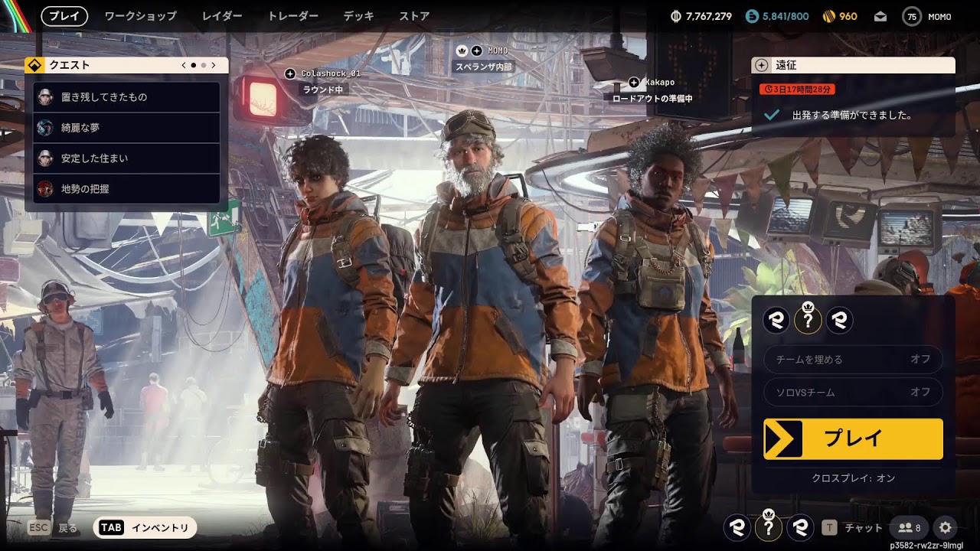Image resolution: width=980 pixels, height=551 pixels.
Task: Click the plus icon beside the MOMO nameplate
Action: coord(476,51)
